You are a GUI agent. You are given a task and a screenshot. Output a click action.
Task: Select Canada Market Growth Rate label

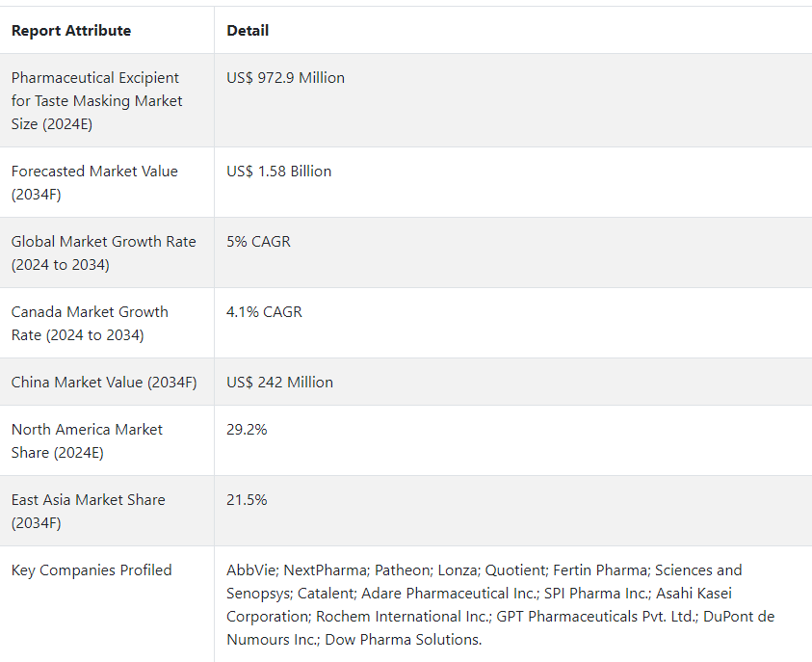pos(90,324)
